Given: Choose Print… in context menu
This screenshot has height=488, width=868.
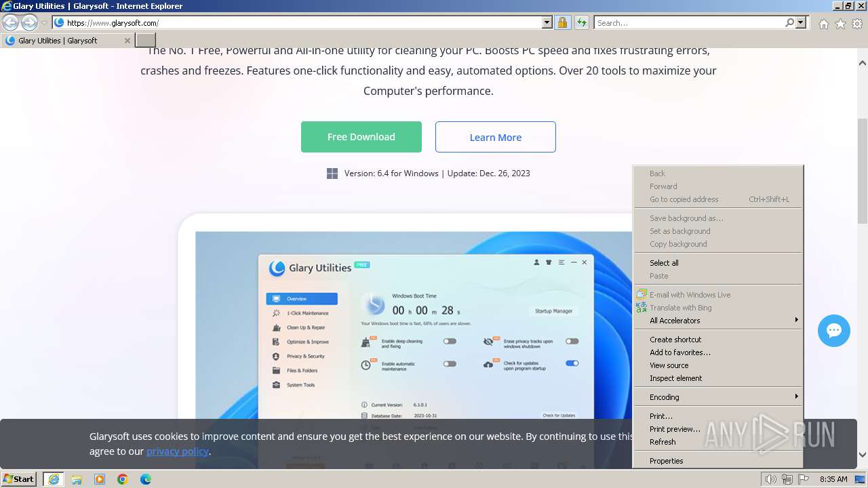Looking at the screenshot, I should (x=717, y=416).
